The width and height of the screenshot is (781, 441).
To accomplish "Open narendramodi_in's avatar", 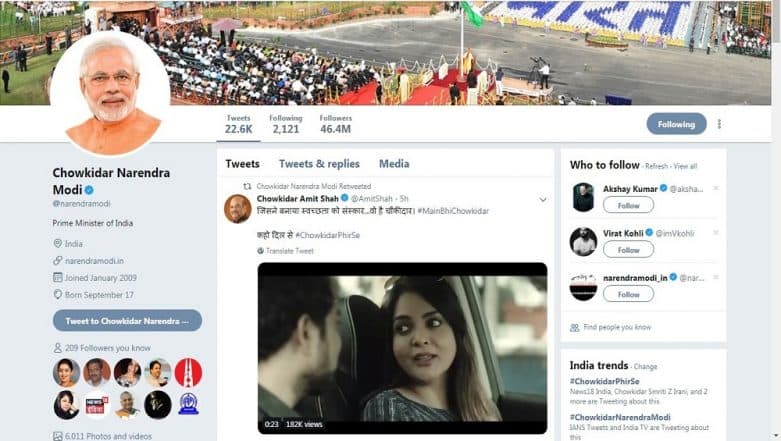I will pyautogui.click(x=583, y=286).
